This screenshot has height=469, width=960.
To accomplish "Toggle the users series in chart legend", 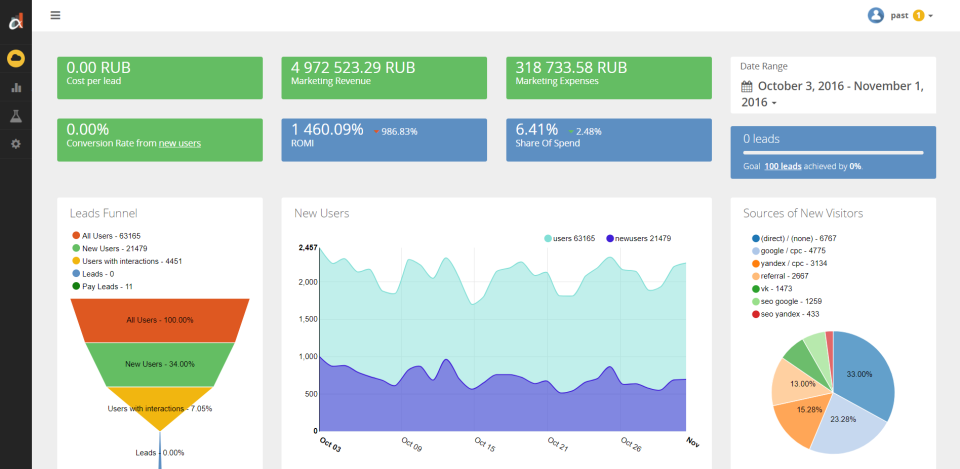I will coord(570,238).
